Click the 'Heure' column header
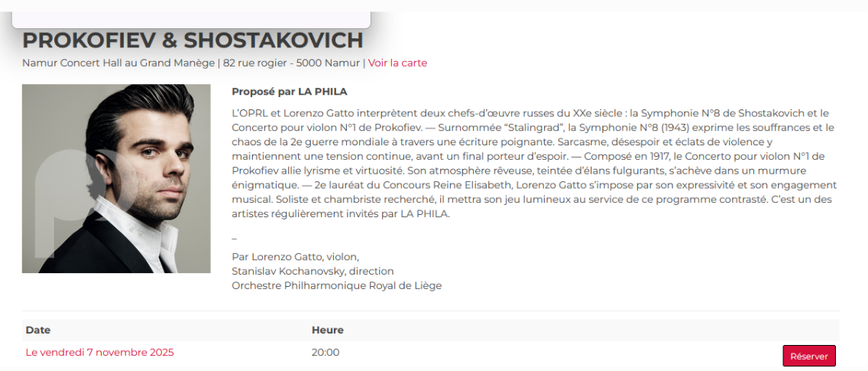Viewport: 868px width, 371px height. (328, 330)
